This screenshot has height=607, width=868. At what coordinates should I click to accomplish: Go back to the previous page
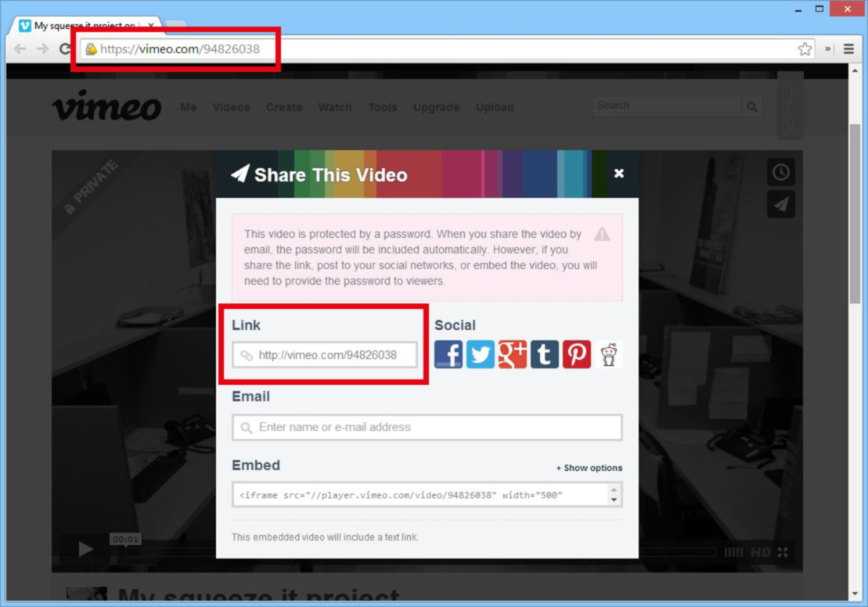[20, 48]
